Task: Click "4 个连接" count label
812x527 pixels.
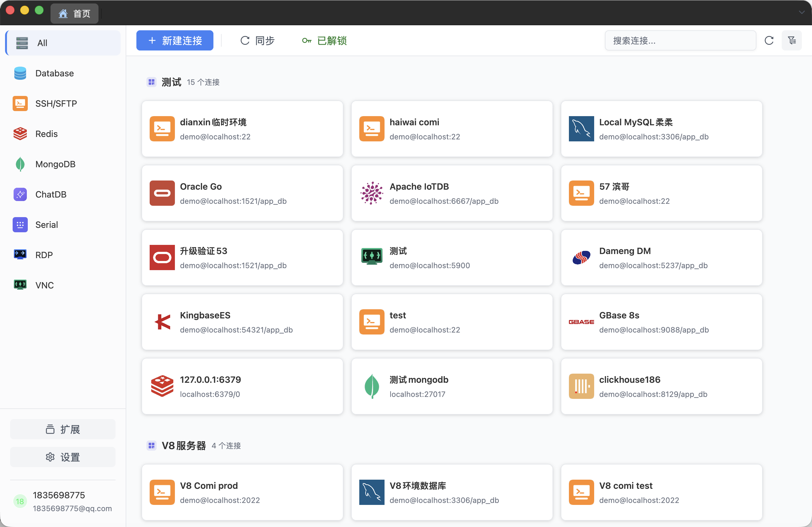Action: tap(226, 446)
